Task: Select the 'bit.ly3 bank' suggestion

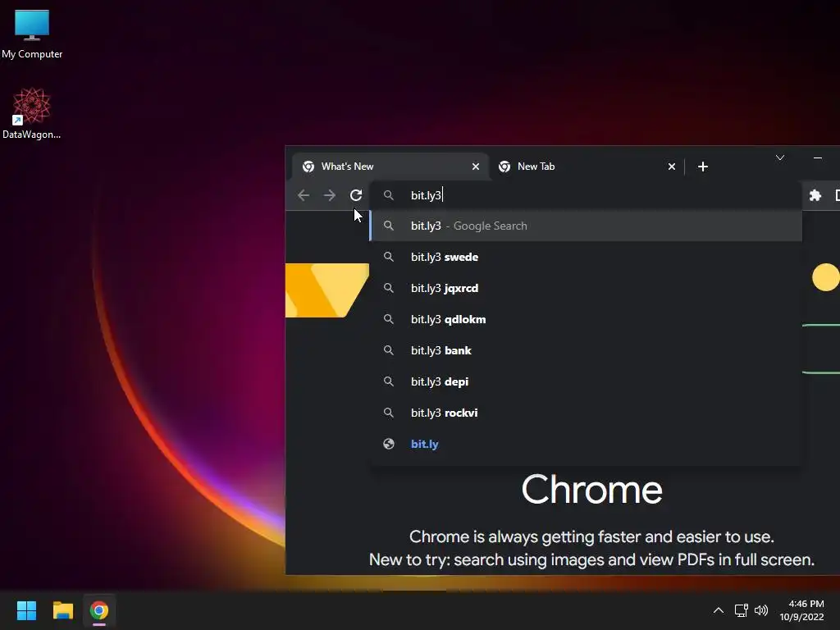Action: pos(586,350)
